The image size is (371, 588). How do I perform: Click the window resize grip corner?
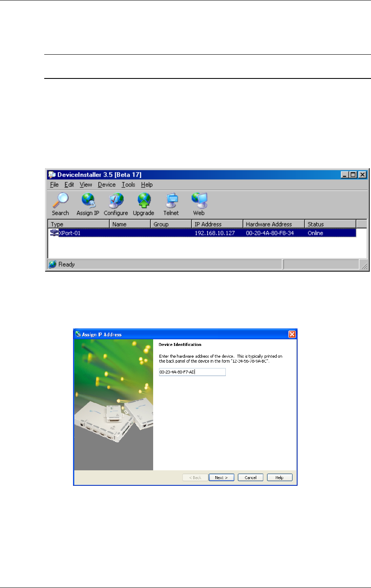coord(364,265)
